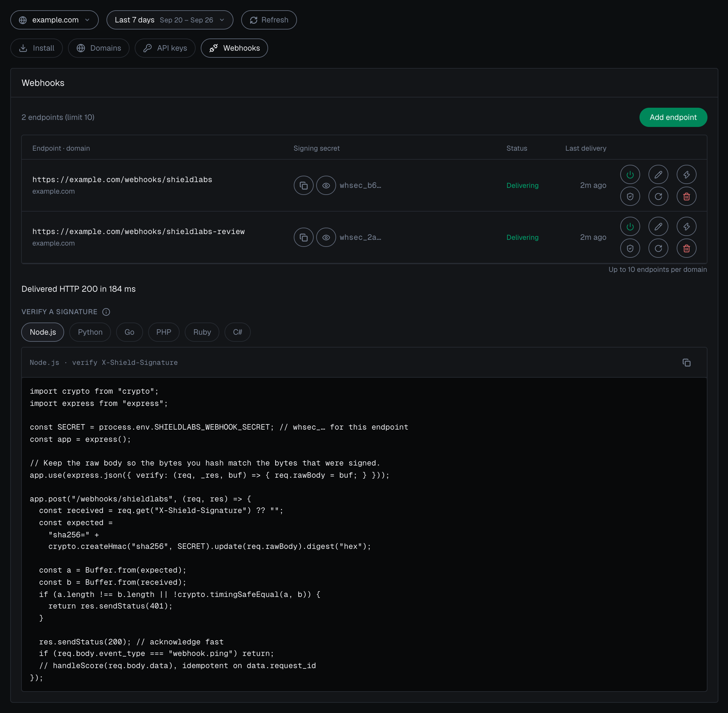Switch to the Domains tab
The width and height of the screenshot is (728, 713).
tap(98, 48)
